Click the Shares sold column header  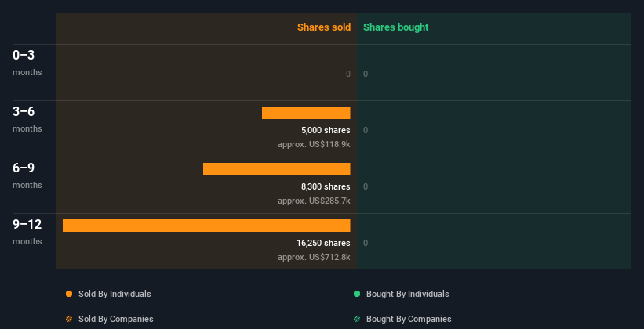coord(324,27)
